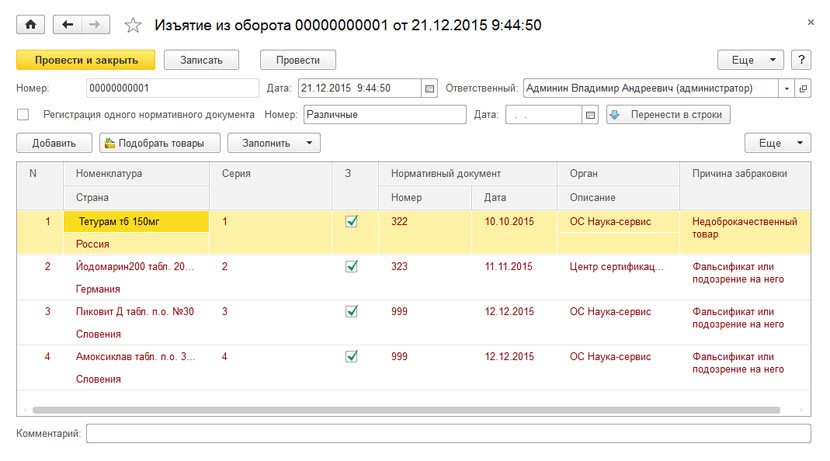The height and width of the screenshot is (461, 830).
Task: Click Провести и закрыть button
Action: coord(86,60)
